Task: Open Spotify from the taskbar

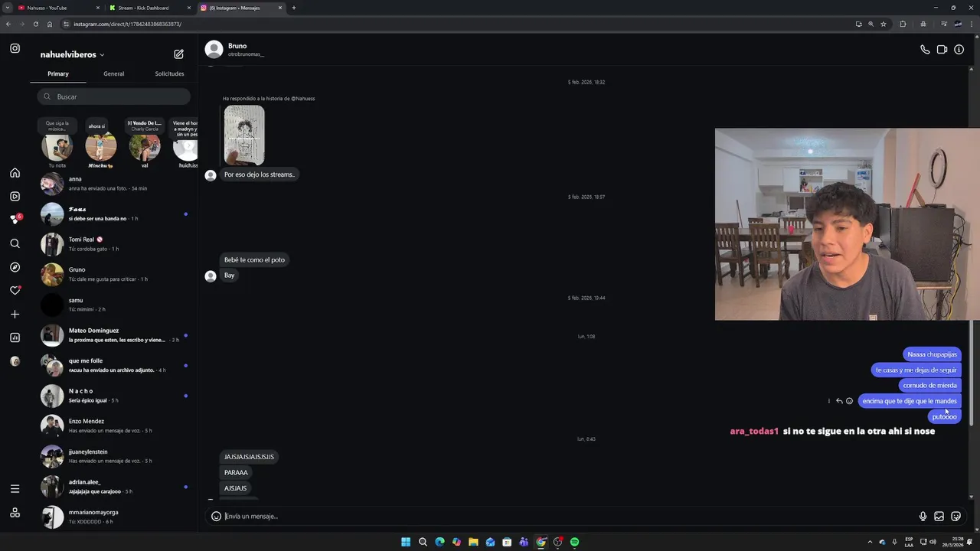Action: [574, 542]
